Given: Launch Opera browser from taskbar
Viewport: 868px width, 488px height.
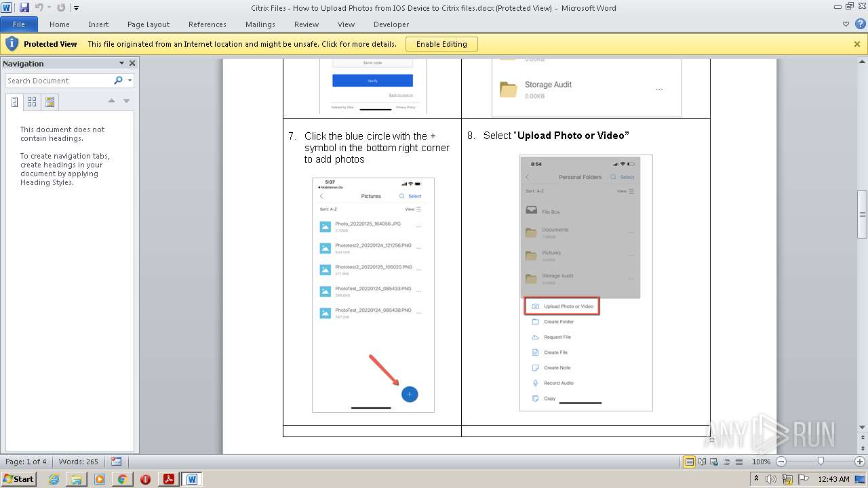Looking at the screenshot, I should coord(145,479).
